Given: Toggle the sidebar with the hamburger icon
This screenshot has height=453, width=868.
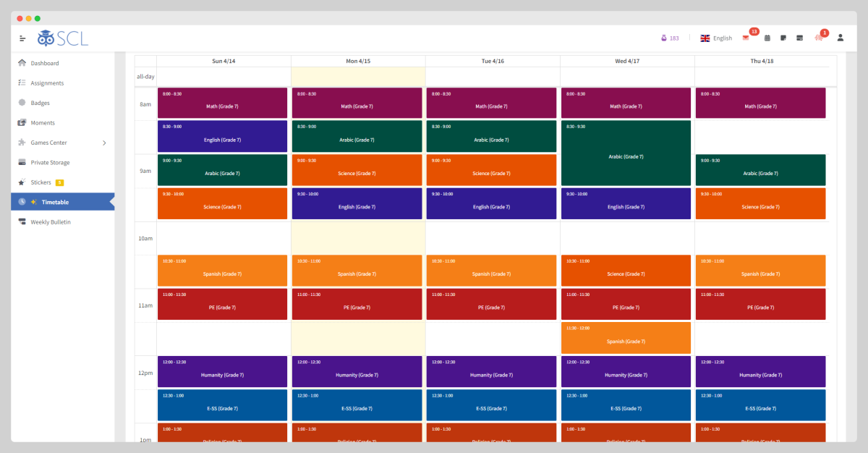Looking at the screenshot, I should click(x=22, y=38).
